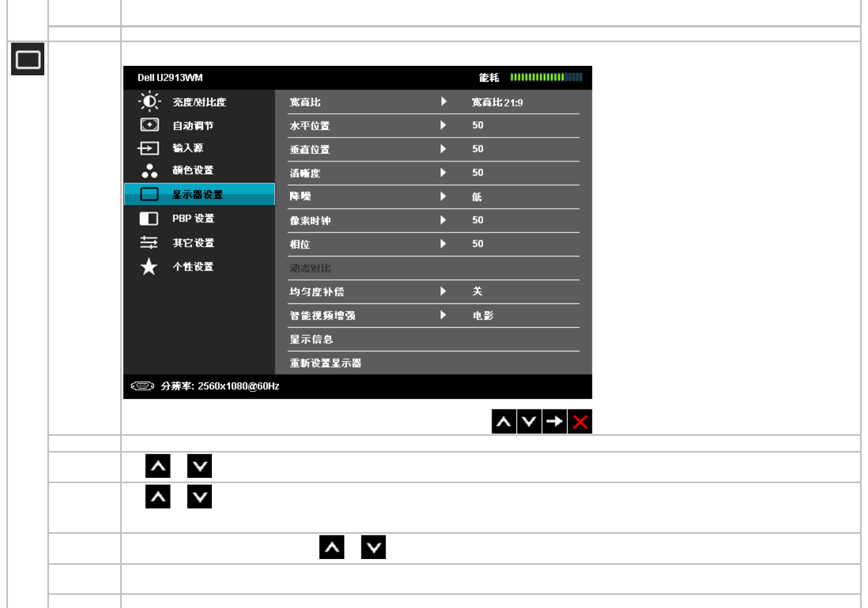Click the up arrow in the second table row
The image size is (868, 608).
[158, 496]
